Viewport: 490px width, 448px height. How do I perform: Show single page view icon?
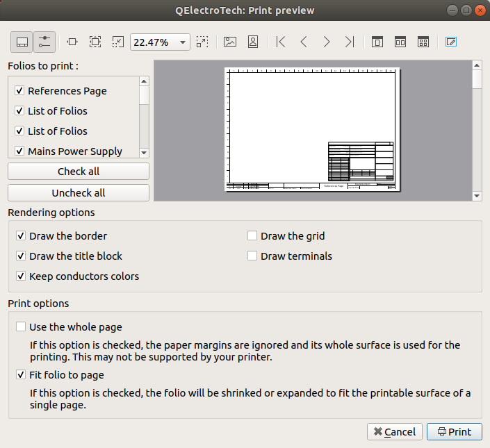pos(377,42)
